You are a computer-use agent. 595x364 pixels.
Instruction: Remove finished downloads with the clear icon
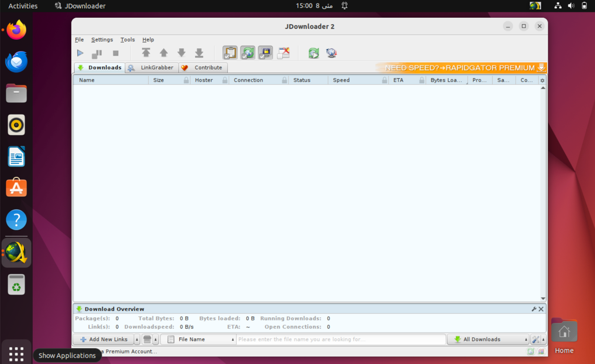283,53
